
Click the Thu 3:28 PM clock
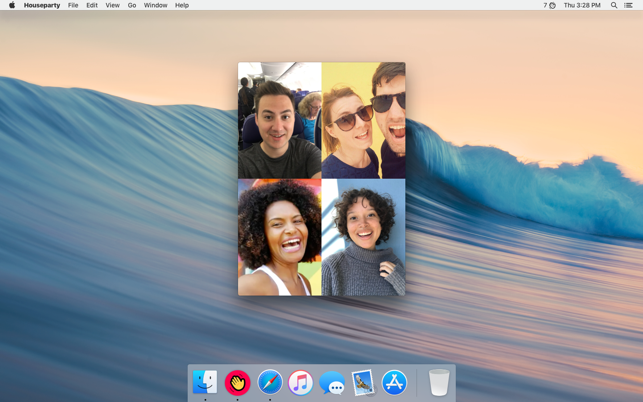582,5
